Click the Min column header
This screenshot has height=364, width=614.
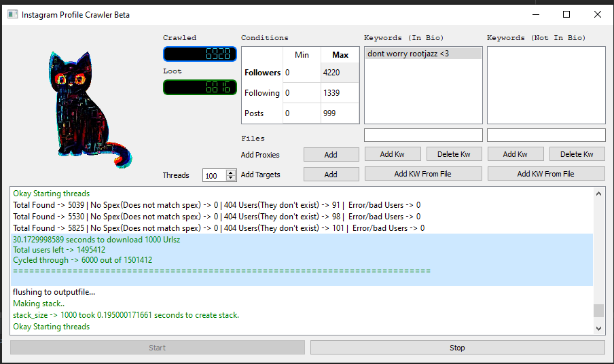click(302, 55)
